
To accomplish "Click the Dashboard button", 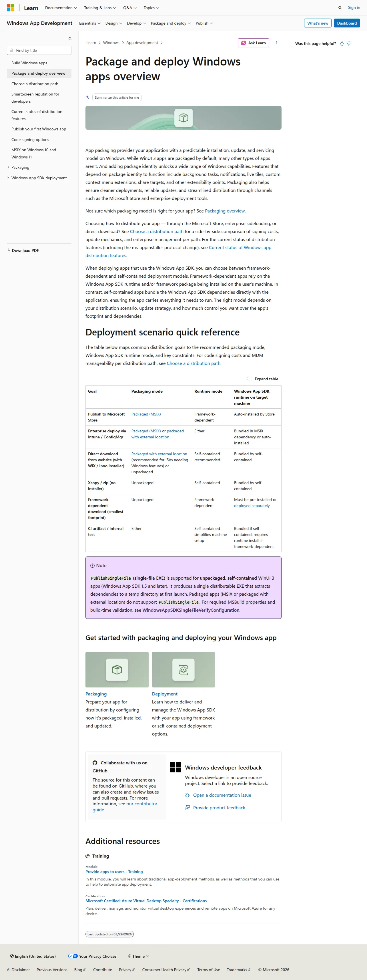I will (x=347, y=23).
